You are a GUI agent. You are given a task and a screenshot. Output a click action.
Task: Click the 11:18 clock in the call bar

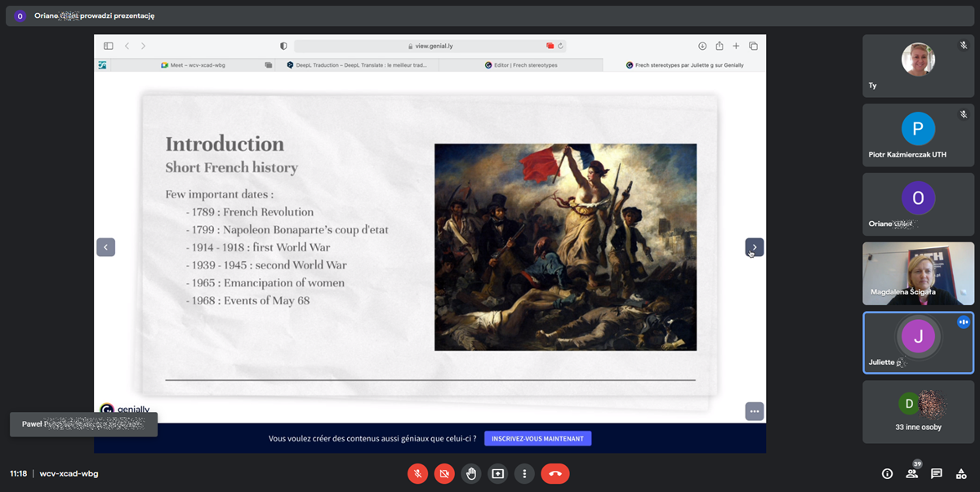point(18,473)
